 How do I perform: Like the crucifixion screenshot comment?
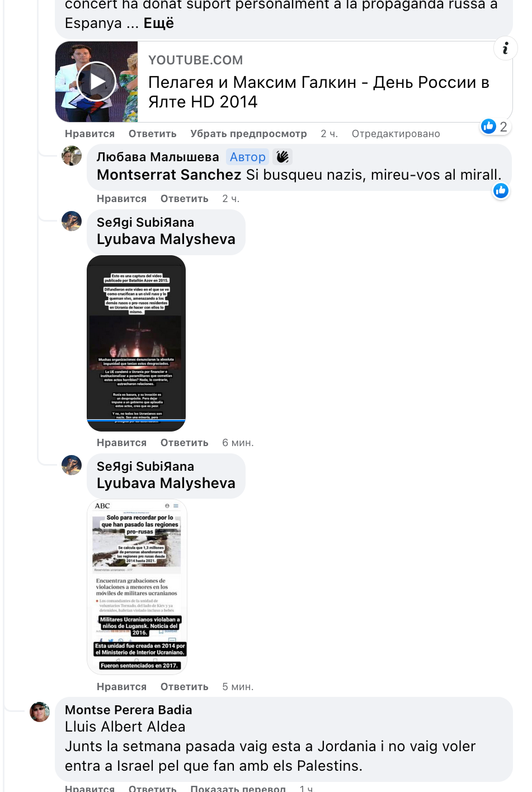click(x=121, y=443)
